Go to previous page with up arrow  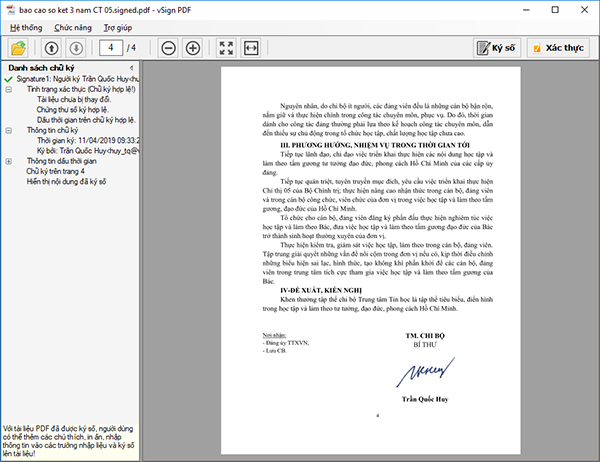[51, 48]
